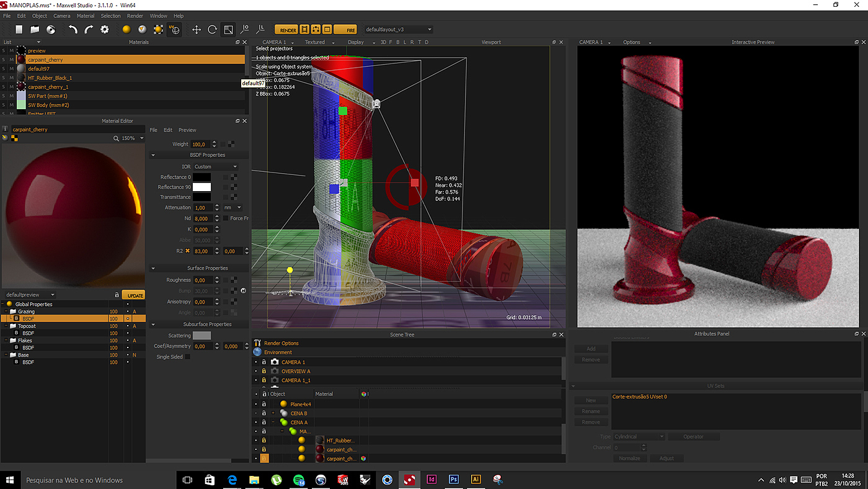Activate the Scale tool in toolbar

[228, 30]
